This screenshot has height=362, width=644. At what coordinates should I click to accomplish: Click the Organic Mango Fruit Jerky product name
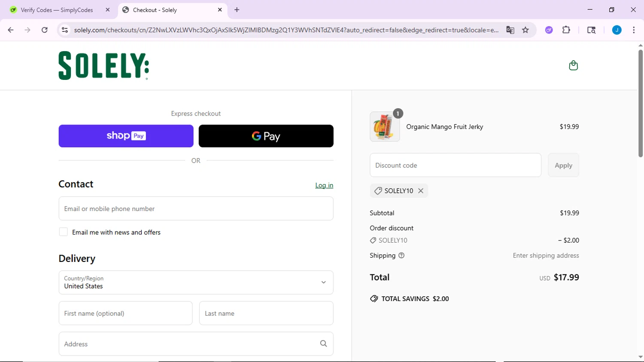coord(444,127)
